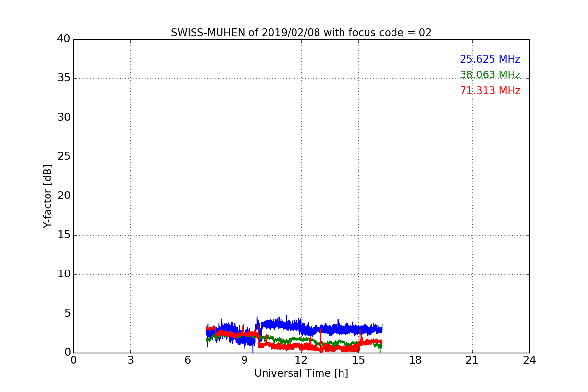Select the blue 25.625 MHz legend label
The image size is (588, 392).
pyautogui.click(x=490, y=59)
